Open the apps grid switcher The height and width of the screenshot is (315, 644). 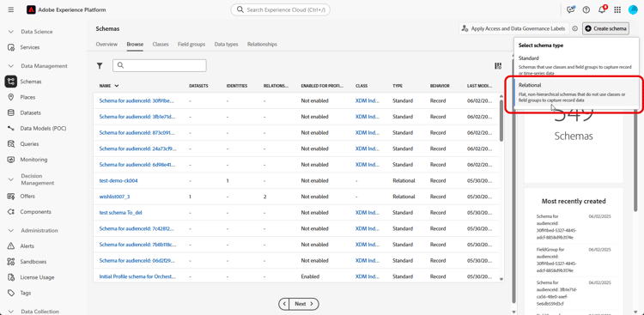tap(617, 9)
